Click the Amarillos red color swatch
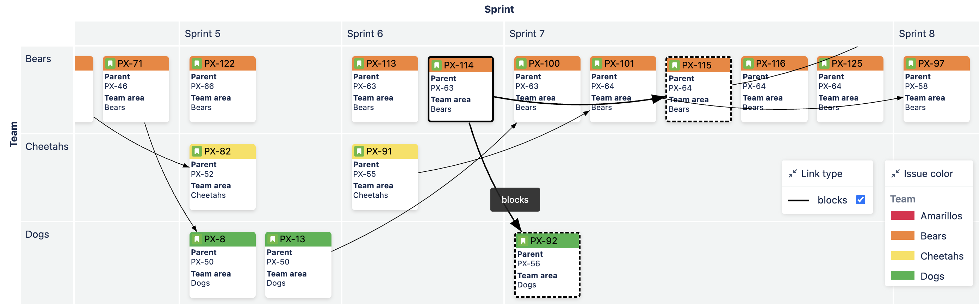The height and width of the screenshot is (304, 980). click(x=903, y=215)
